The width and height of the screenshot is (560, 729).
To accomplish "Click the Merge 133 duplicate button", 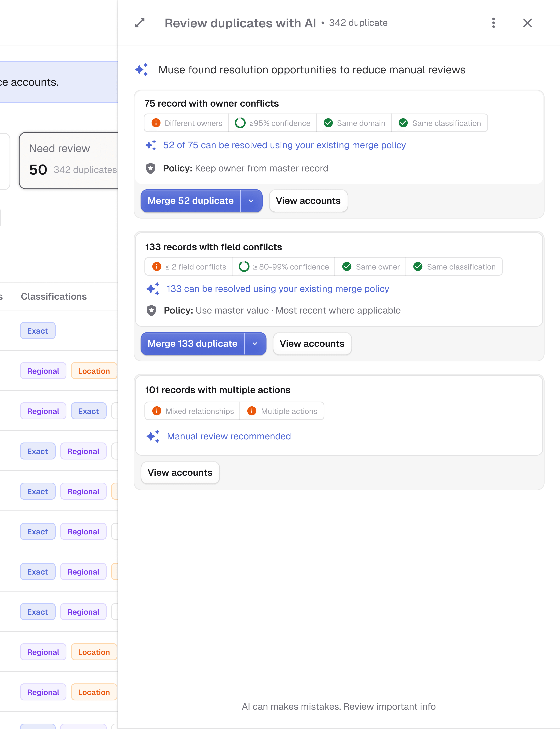I will [193, 343].
